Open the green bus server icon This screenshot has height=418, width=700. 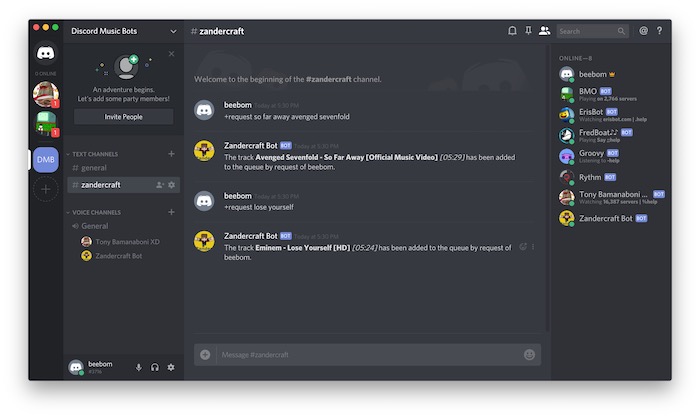[46, 123]
